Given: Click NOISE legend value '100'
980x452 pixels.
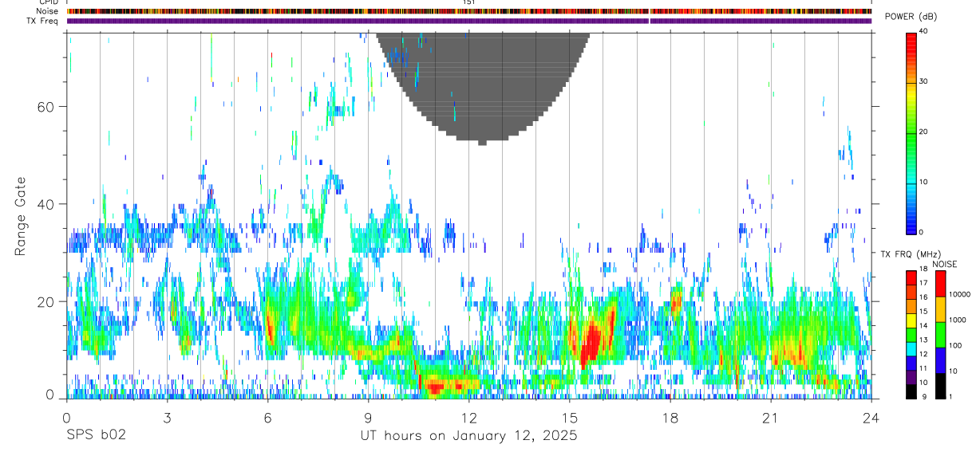Looking at the screenshot, I should click(x=956, y=345).
